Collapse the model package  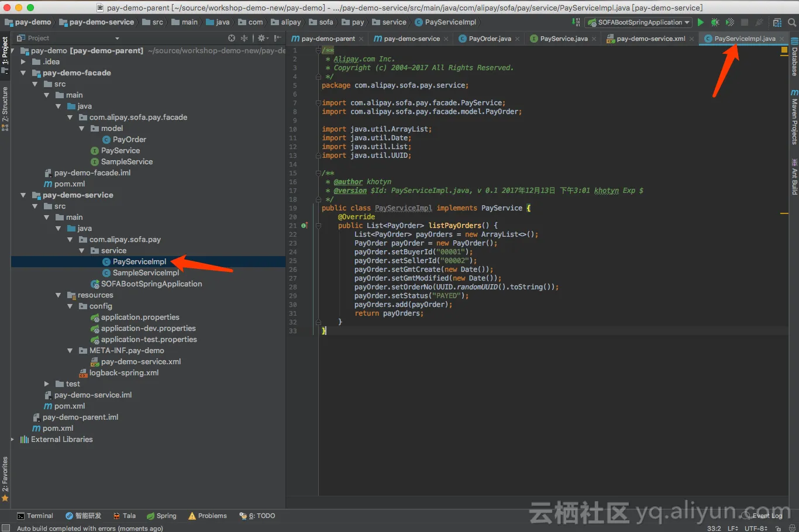coord(82,129)
